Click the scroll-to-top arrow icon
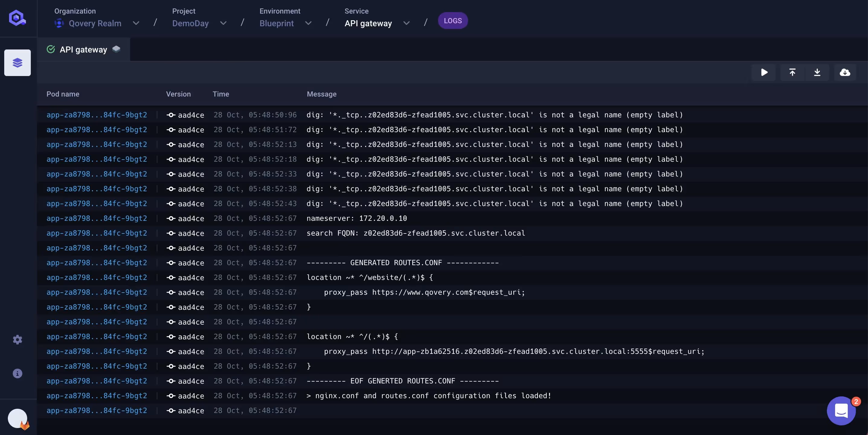The height and width of the screenshot is (435, 868). (792, 72)
